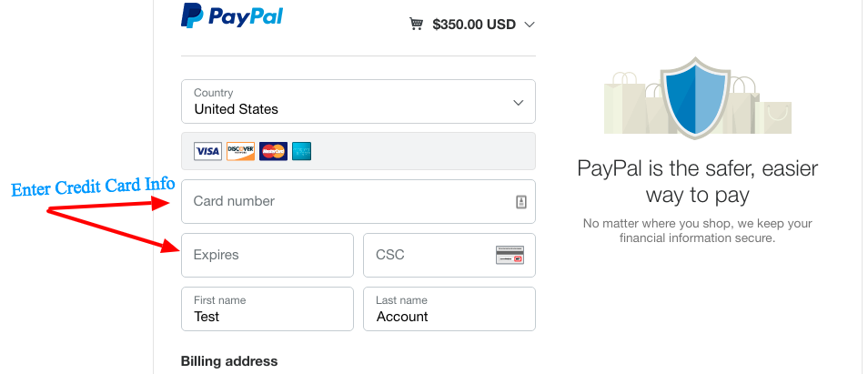Viewport: 868px width, 374px height.
Task: Click the Country dropdown arrow
Action: (518, 103)
